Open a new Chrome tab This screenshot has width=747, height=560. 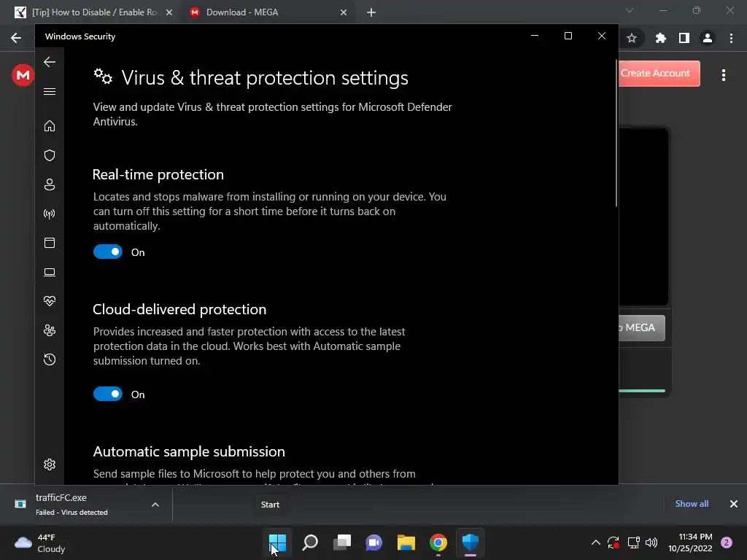coord(371,12)
